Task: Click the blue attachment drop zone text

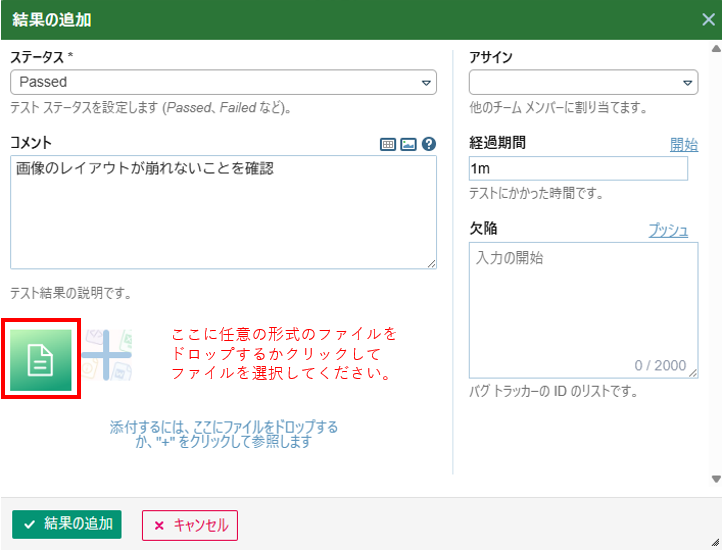Action: click(x=223, y=434)
